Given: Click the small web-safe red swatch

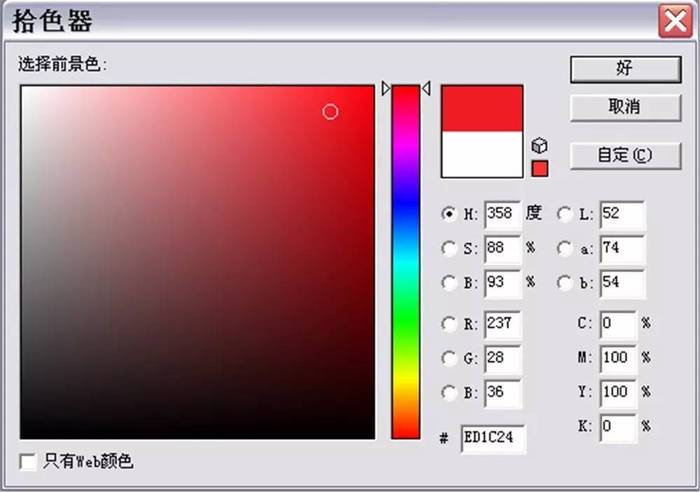Looking at the screenshot, I should pos(540,169).
